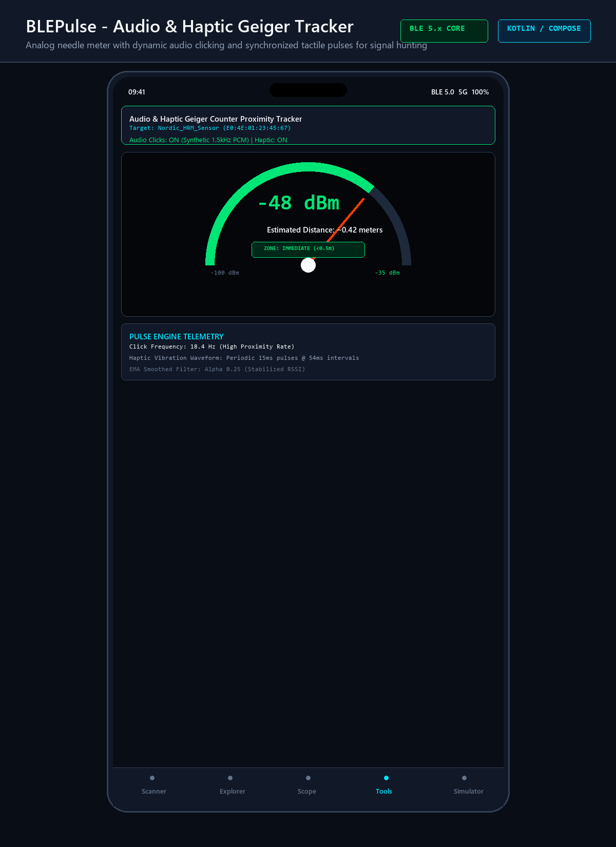616x847 pixels.
Task: Click the -35 dBm gauge label
Action: click(388, 273)
